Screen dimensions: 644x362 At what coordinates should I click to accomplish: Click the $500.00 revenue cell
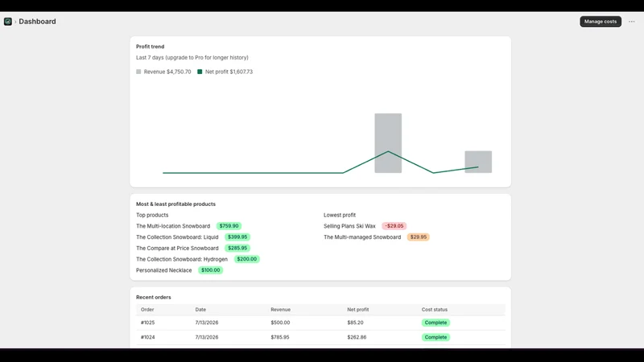(x=280, y=323)
